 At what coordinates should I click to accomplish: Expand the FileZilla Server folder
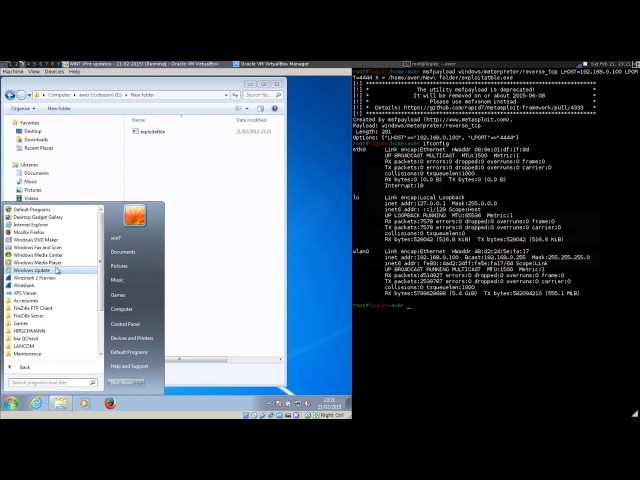[x=28, y=316]
